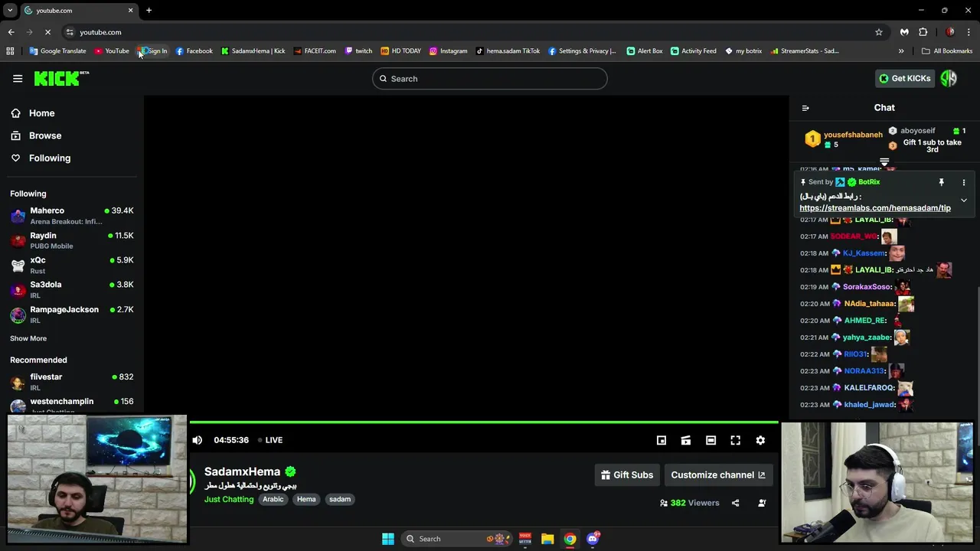This screenshot has width=980, height=551.
Task: Open the streamlabs tip link
Action: point(875,207)
